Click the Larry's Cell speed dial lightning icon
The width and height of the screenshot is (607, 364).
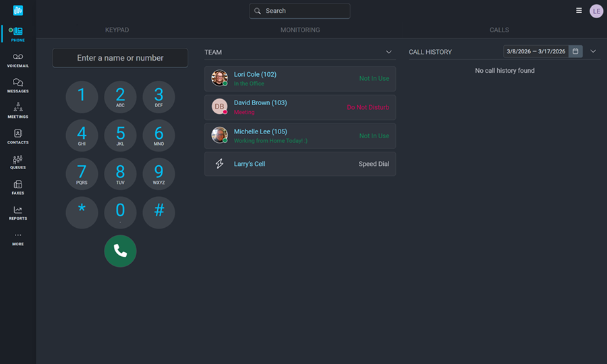coord(219,164)
